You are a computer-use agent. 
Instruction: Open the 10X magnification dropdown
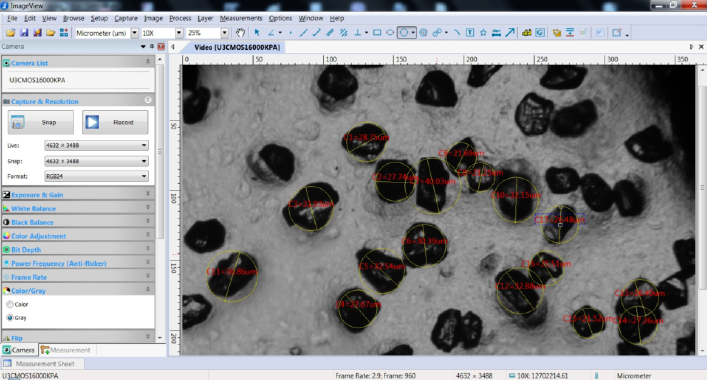click(x=179, y=33)
